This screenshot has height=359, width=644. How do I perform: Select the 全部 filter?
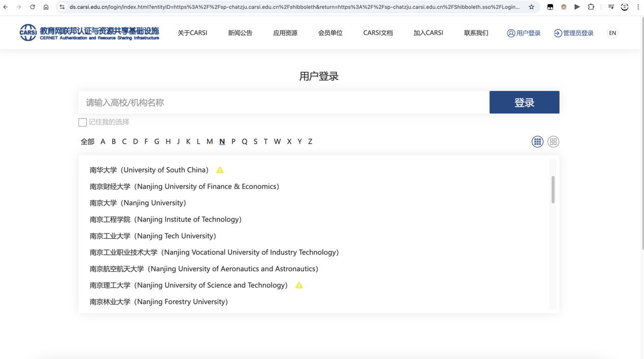coord(87,142)
